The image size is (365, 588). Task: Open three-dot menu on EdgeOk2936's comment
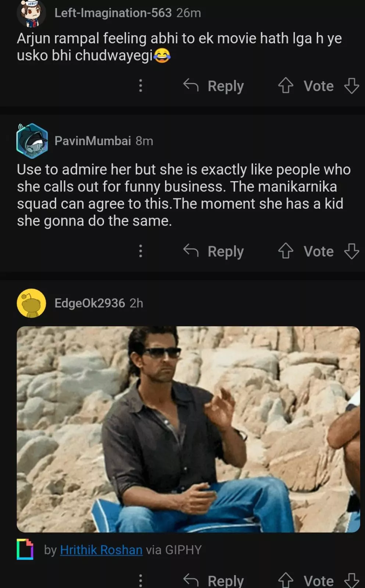pos(140,581)
